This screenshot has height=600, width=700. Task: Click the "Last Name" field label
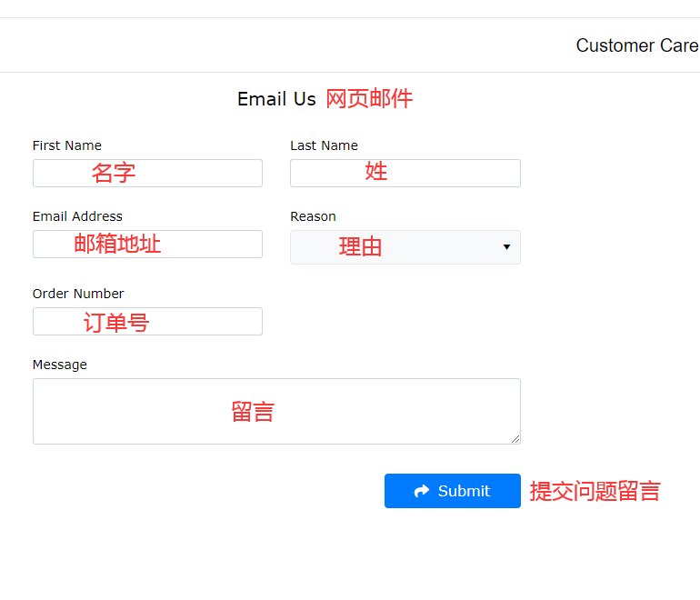click(x=324, y=145)
